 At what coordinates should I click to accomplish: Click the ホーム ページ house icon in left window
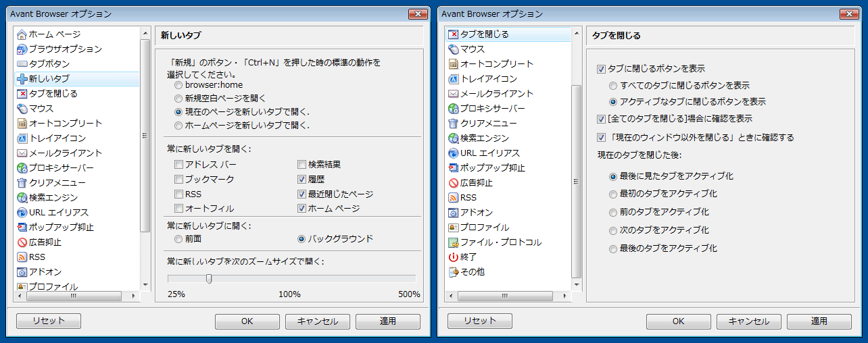22,34
